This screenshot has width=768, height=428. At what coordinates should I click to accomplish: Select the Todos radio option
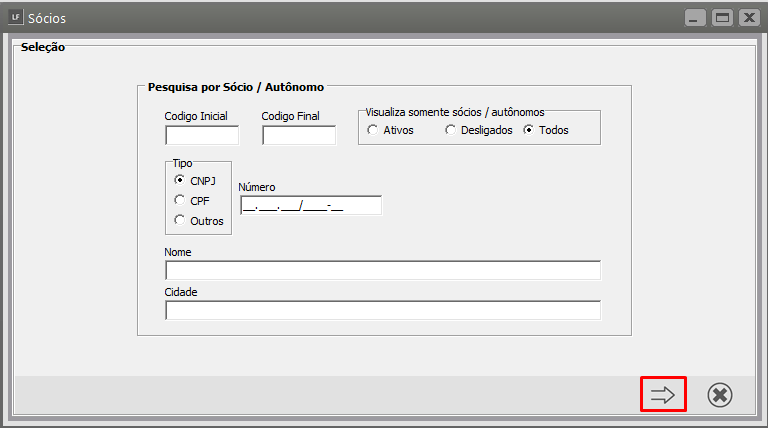click(529, 130)
